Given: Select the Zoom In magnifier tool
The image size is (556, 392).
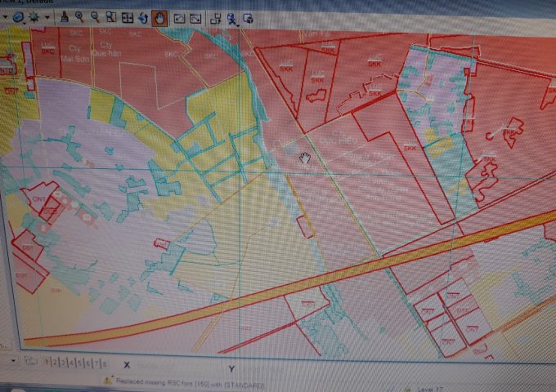Looking at the screenshot, I should pos(79,16).
